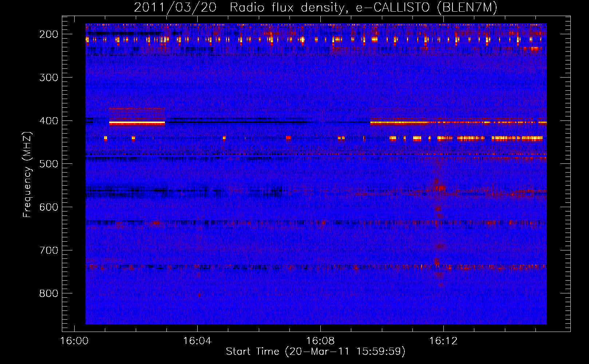Click the 16:04 time tick label
Image resolution: width=589 pixels, height=364 pixels.
pos(197,341)
